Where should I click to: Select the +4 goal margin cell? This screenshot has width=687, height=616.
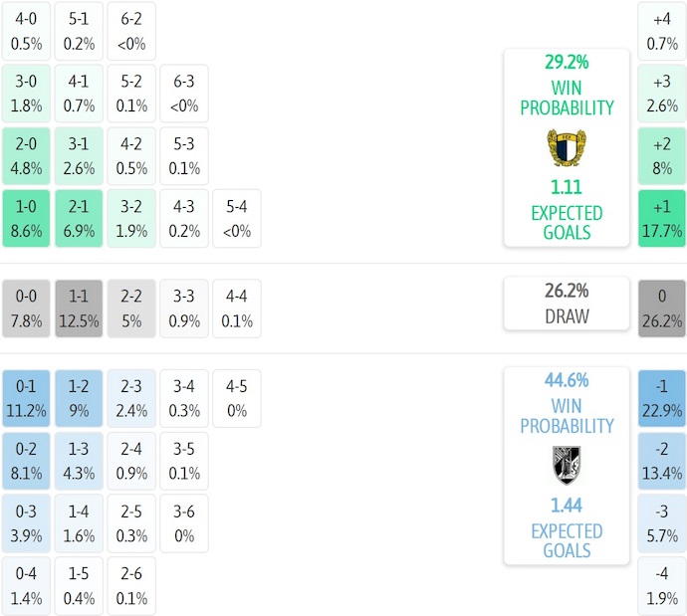coord(661,31)
